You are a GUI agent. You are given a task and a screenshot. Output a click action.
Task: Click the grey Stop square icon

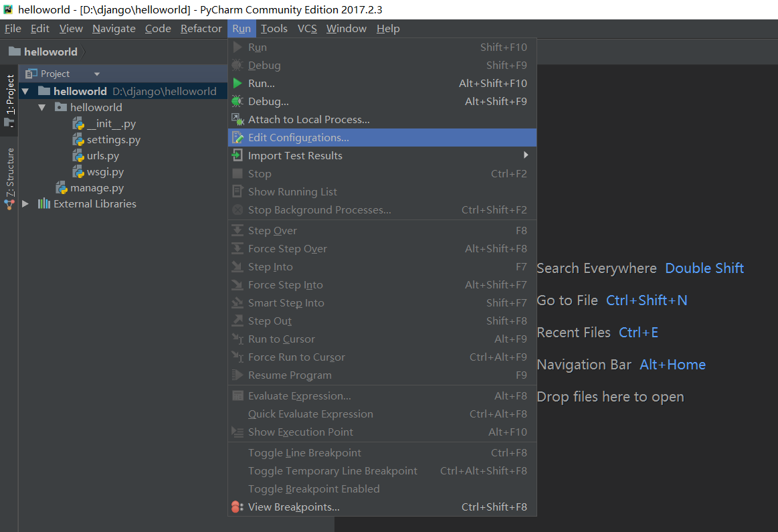click(x=237, y=174)
